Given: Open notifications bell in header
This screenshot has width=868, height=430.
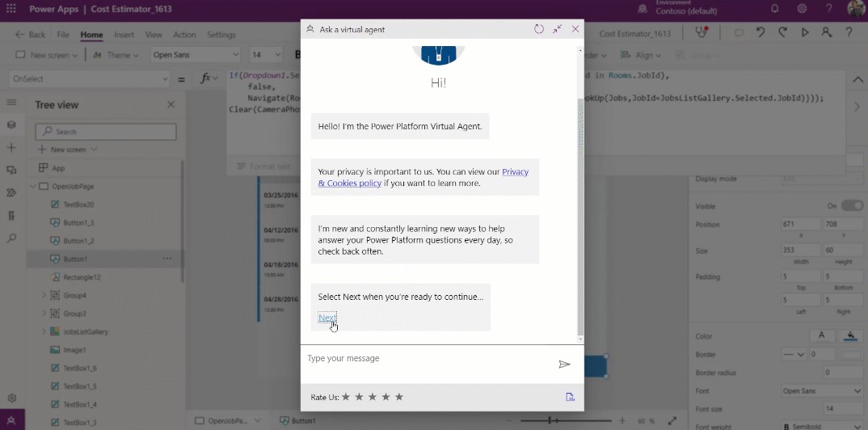Looking at the screenshot, I should coord(774,9).
